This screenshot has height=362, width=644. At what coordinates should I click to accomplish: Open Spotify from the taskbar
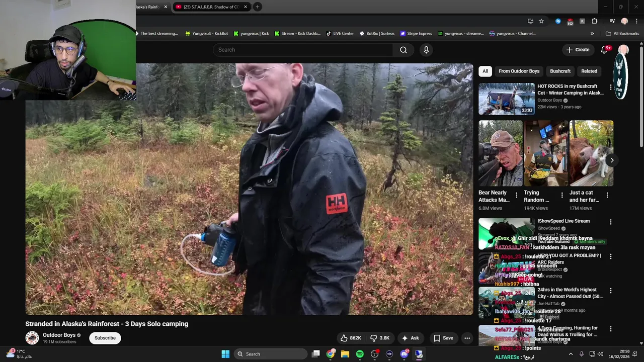pos(360,354)
